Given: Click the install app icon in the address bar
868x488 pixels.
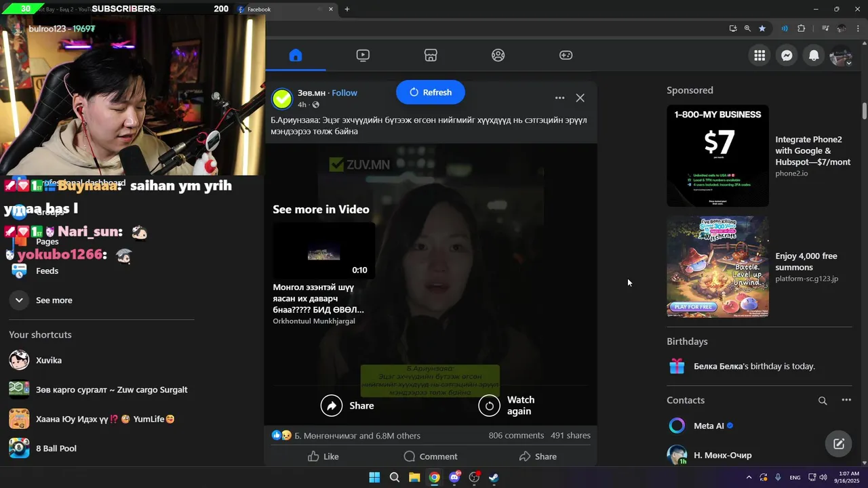Looking at the screenshot, I should [733, 28].
